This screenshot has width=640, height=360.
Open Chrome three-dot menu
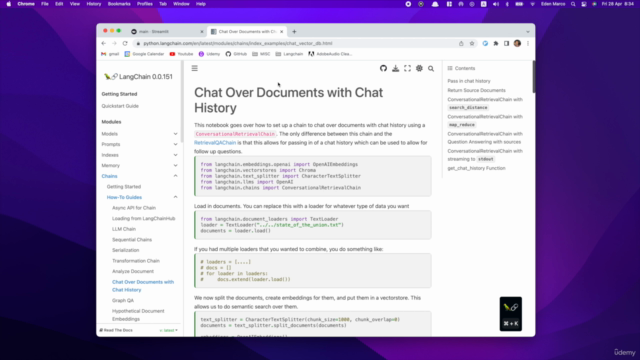(528, 43)
